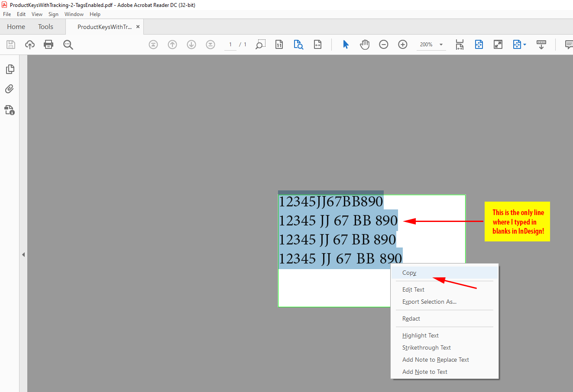The height and width of the screenshot is (392, 573).
Task: Go to the next page
Action: pyautogui.click(x=191, y=45)
